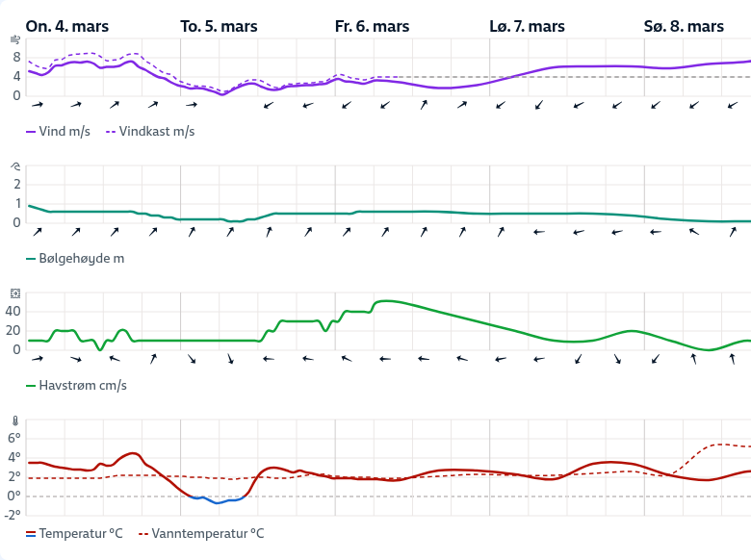Click the last wind direction arrow under wind chart
Image resolution: width=751 pixels, height=560 pixels.
pyautogui.click(x=732, y=104)
